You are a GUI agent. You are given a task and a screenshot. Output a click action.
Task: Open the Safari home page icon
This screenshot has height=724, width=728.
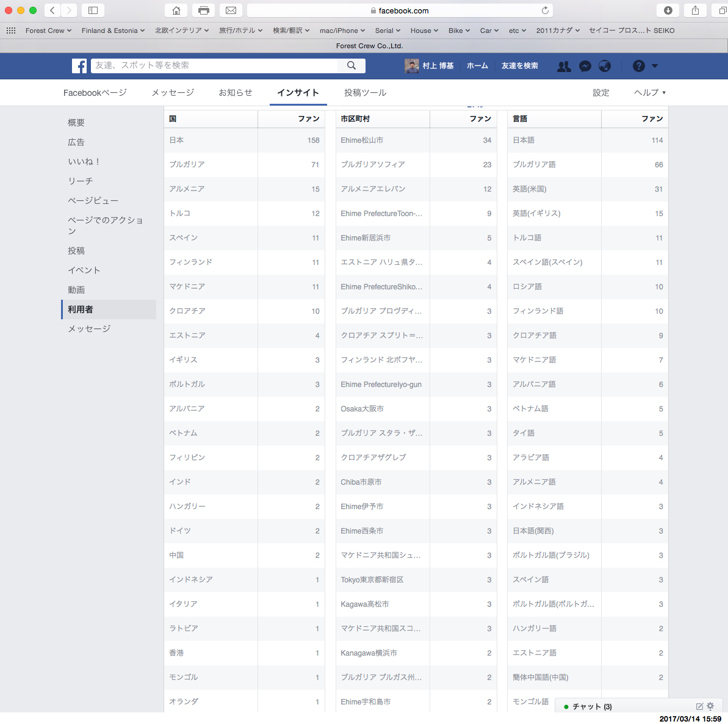(x=176, y=10)
